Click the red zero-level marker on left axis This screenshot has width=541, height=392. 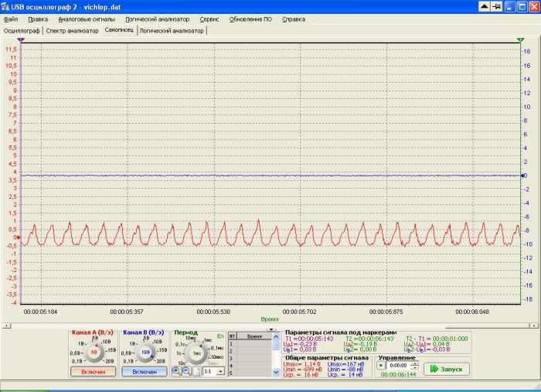click(19, 237)
